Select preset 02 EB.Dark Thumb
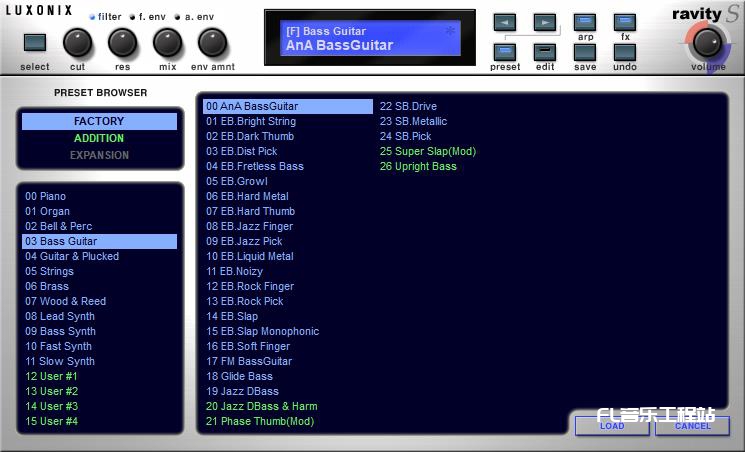Viewport: 745px width, 452px height. click(288, 136)
